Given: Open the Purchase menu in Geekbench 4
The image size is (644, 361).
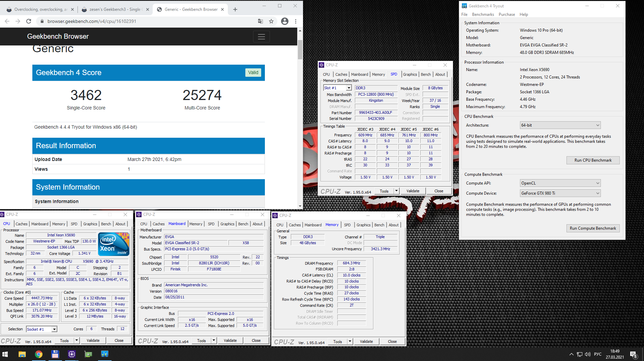Looking at the screenshot, I should click(x=507, y=14).
